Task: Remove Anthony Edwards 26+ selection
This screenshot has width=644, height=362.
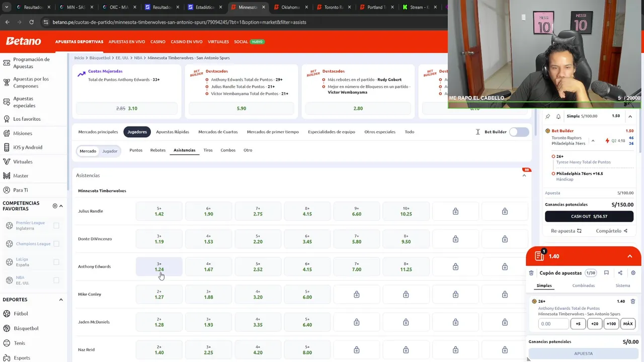Action: point(633,301)
